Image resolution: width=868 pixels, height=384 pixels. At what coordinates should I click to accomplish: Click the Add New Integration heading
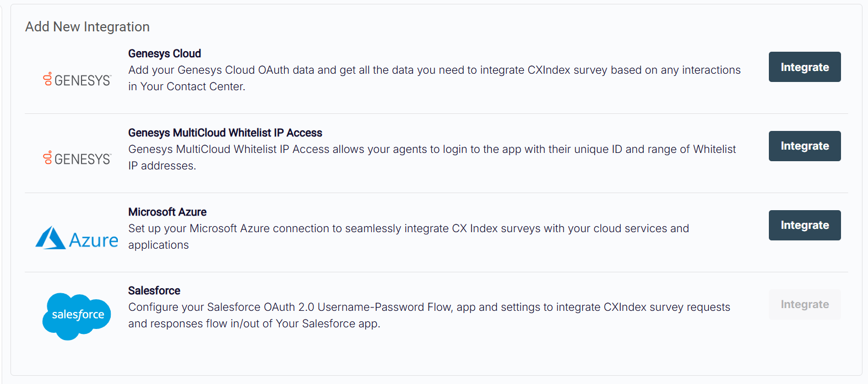(88, 27)
